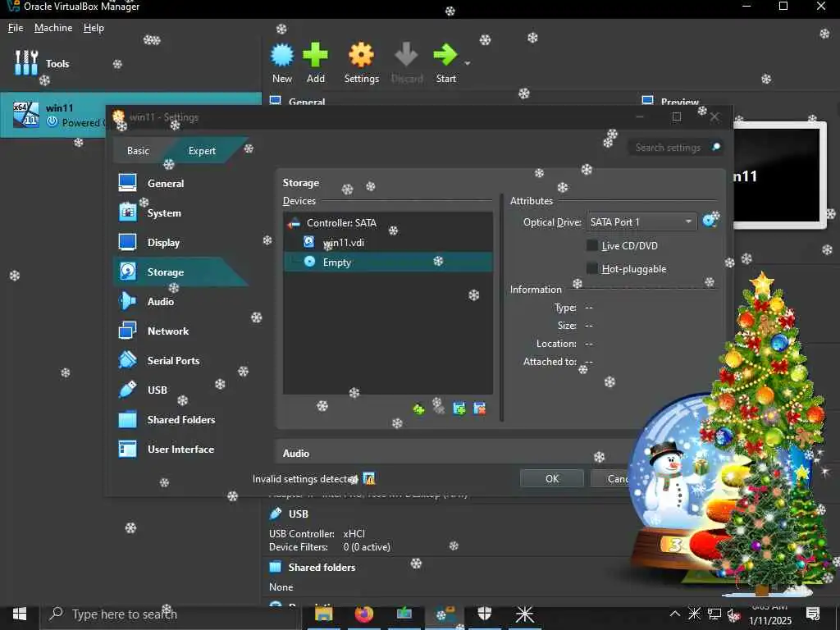Click the invalid settings warning icon

point(369,478)
